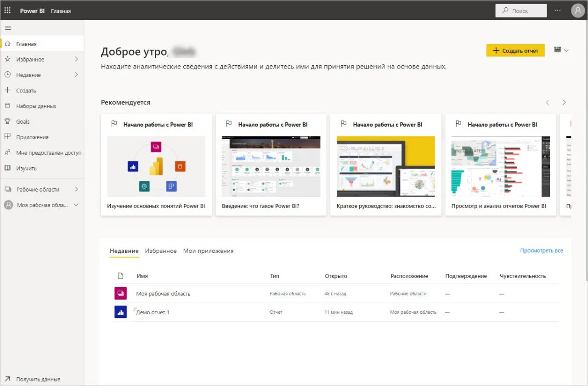Click the flag icon on Введение card
588x386 pixels.
pos(229,124)
